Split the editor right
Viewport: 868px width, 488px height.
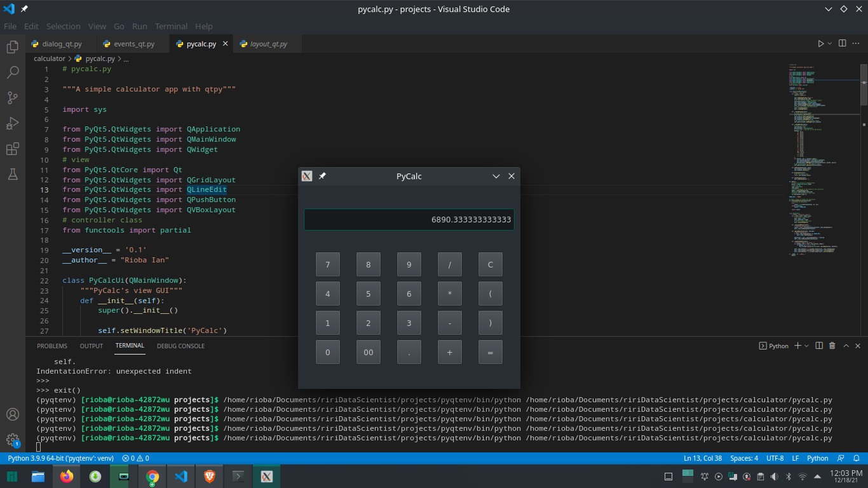pos(842,44)
